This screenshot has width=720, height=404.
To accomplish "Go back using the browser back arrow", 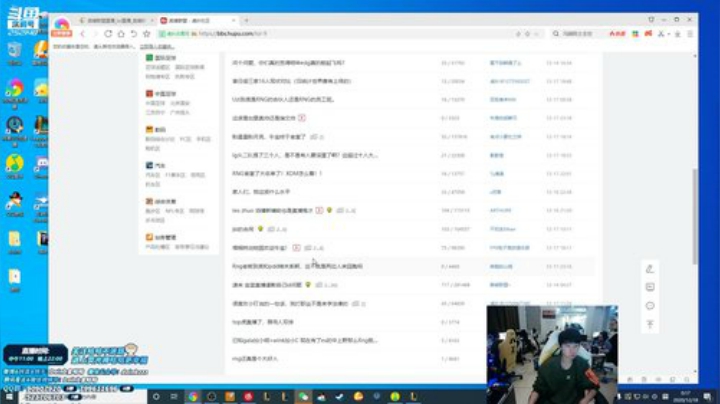I will (83, 34).
